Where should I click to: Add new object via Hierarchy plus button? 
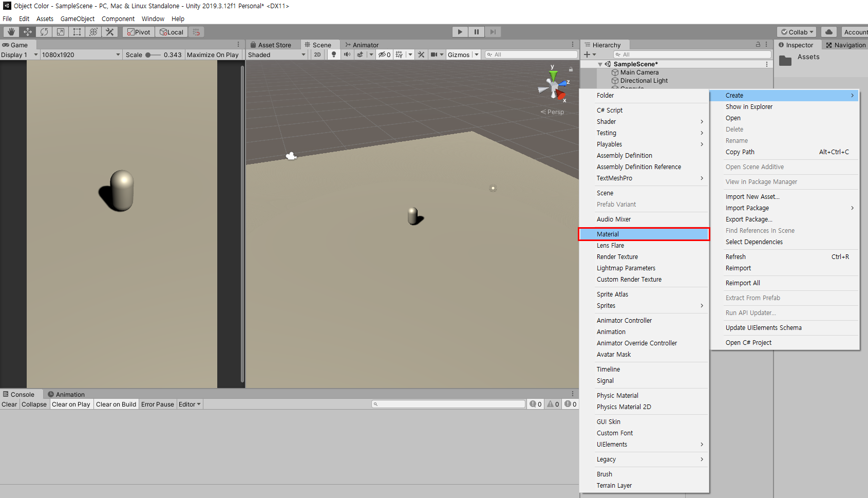(x=587, y=54)
